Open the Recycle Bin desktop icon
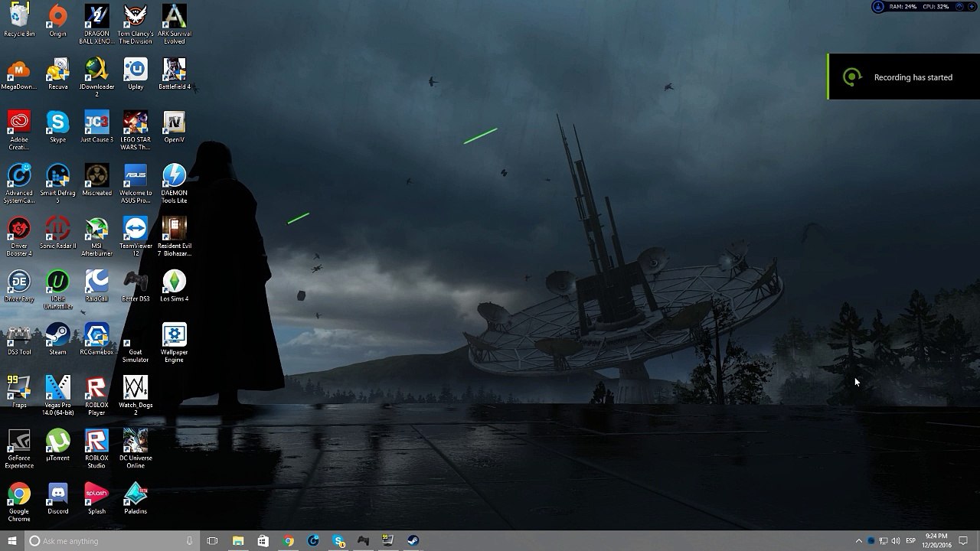This screenshot has width=980, height=551. click(x=19, y=21)
